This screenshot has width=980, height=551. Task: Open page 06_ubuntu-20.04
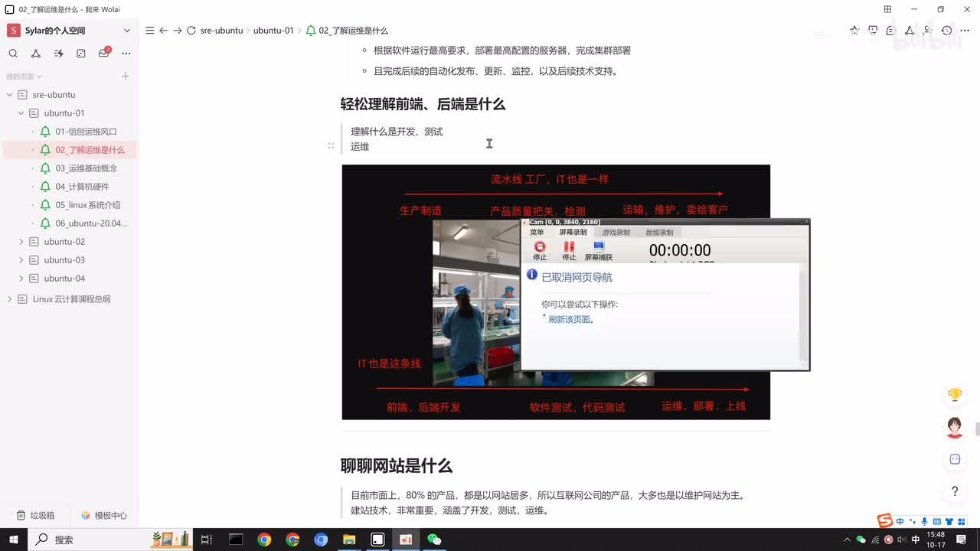pos(91,223)
